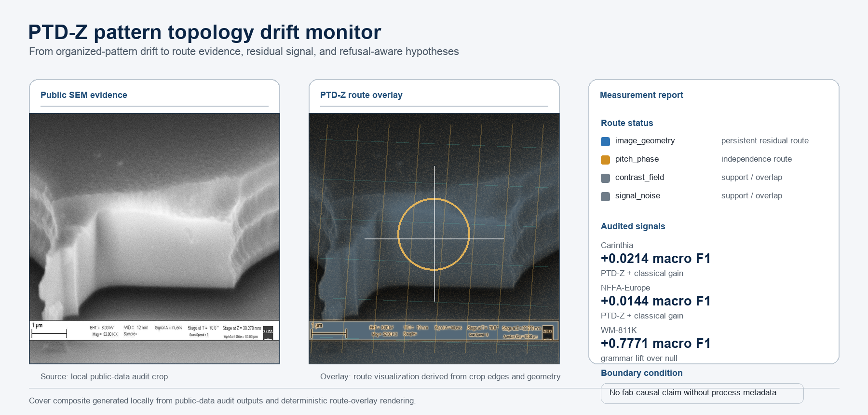This screenshot has height=415, width=868.
Task: Click 'No fab-causal claim without process metadata' box
Action: tap(702, 393)
